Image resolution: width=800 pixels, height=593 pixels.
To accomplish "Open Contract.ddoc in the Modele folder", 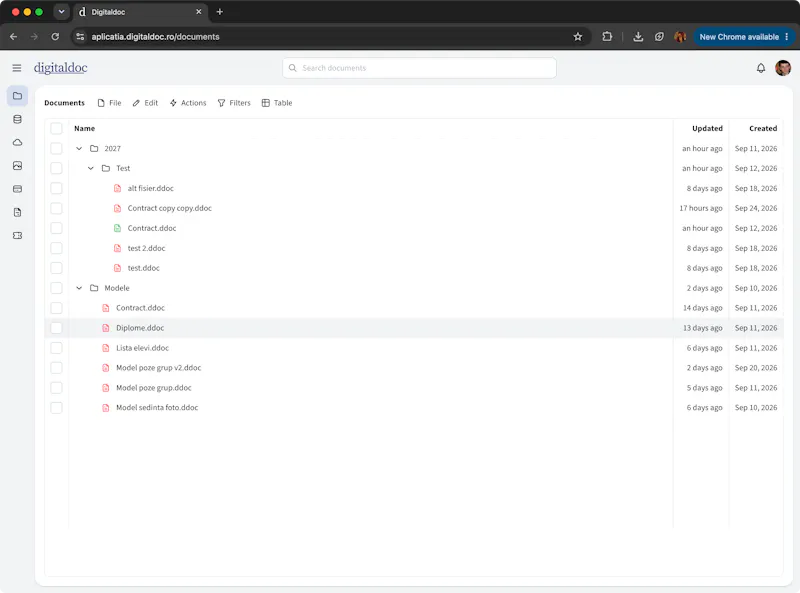I will click(x=140, y=308).
